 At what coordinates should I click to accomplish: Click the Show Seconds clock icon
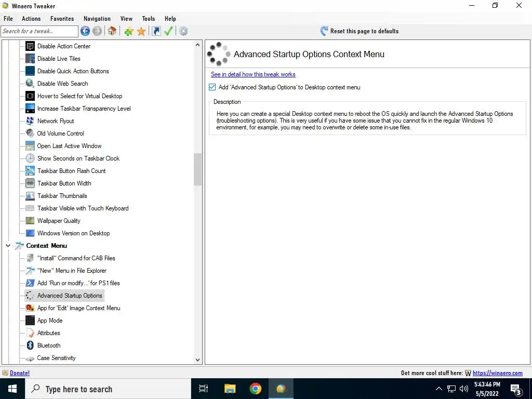(x=30, y=158)
